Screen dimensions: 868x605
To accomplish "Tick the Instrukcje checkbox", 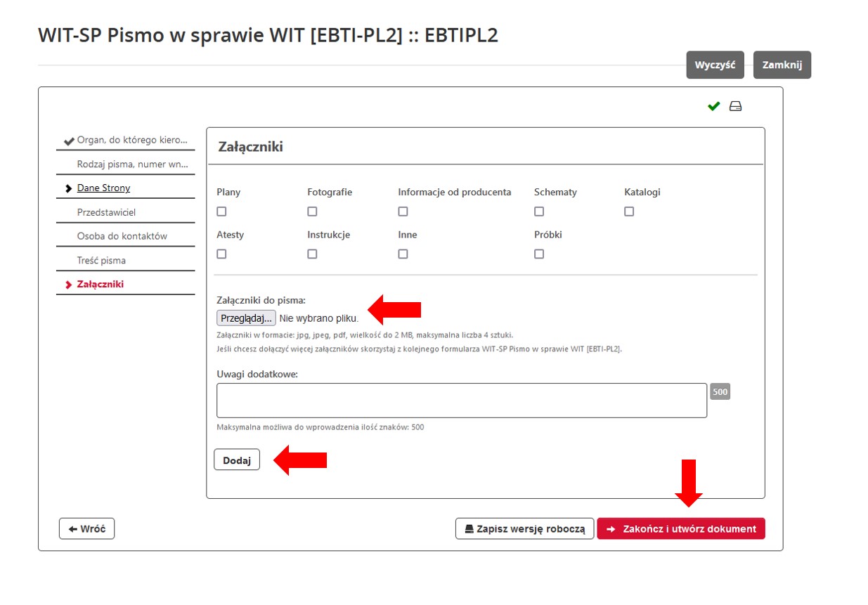I will (x=312, y=254).
